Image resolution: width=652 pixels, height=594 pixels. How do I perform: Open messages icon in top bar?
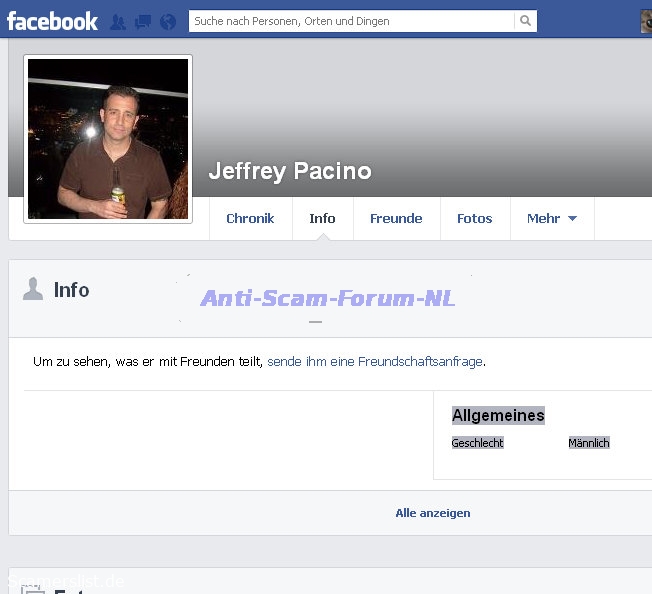click(142, 21)
